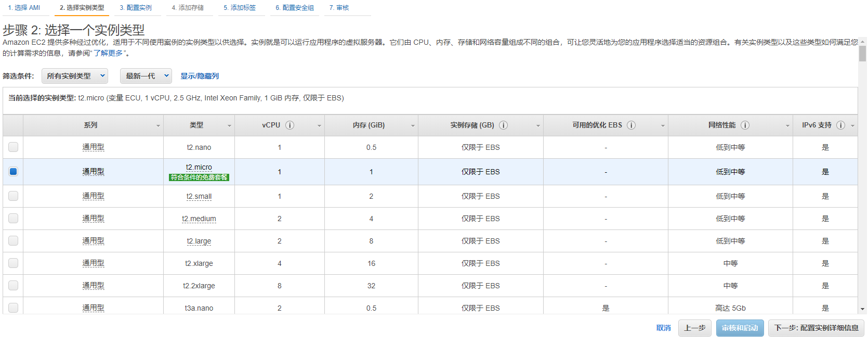Proceed with 下一步: 配置实例详细信息 button
Viewport: 868px width, 345px height.
[817, 328]
